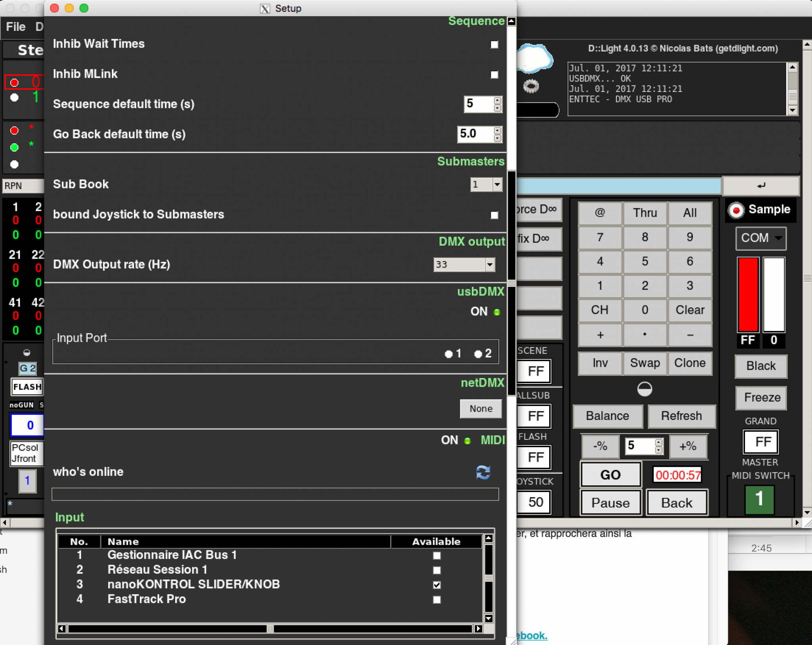
Task: Select Input Port radio option 2
Action: tap(478, 354)
